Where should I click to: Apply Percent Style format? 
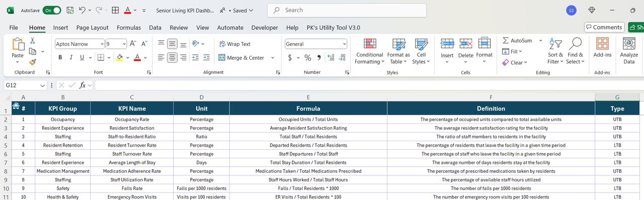pyautogui.click(x=307, y=58)
